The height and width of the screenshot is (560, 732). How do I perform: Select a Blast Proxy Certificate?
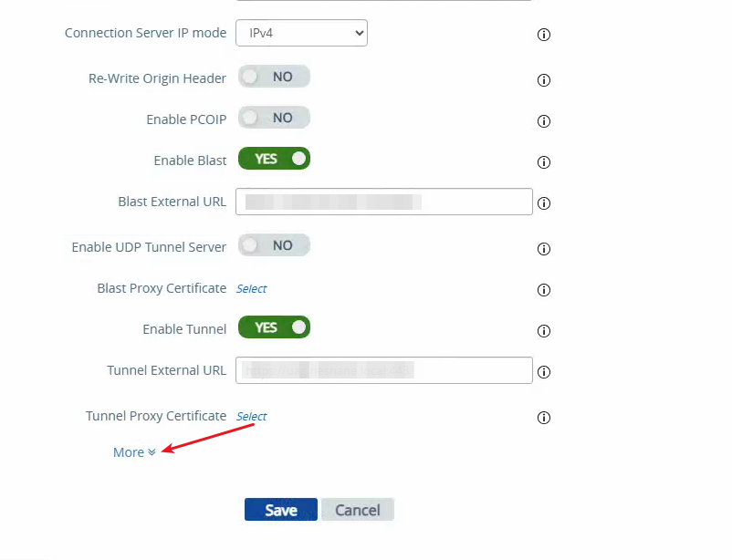(252, 289)
